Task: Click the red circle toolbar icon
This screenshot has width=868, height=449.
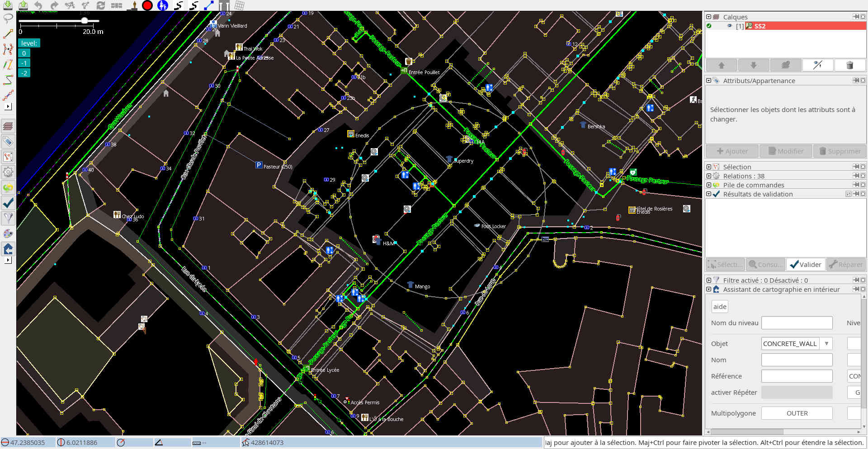Action: click(x=147, y=5)
